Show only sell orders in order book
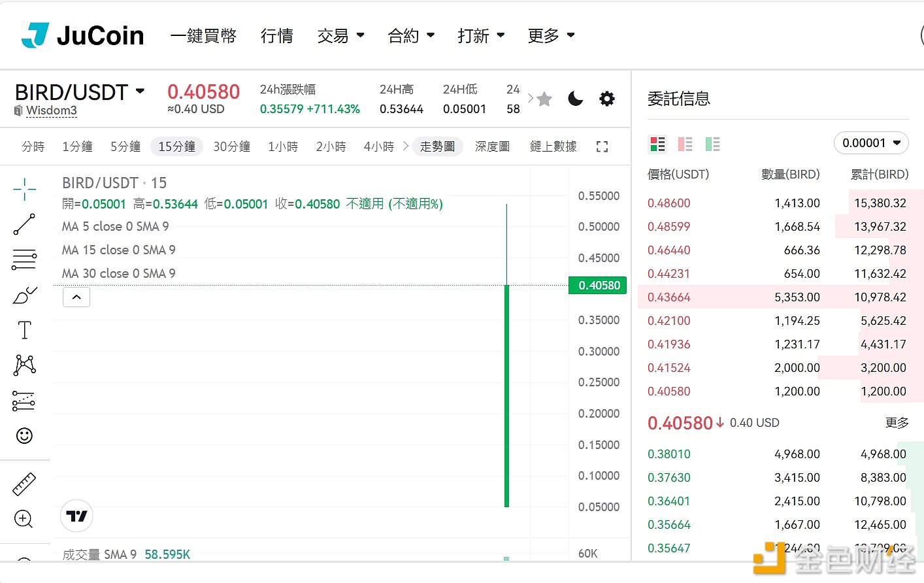924x583 pixels. click(685, 144)
